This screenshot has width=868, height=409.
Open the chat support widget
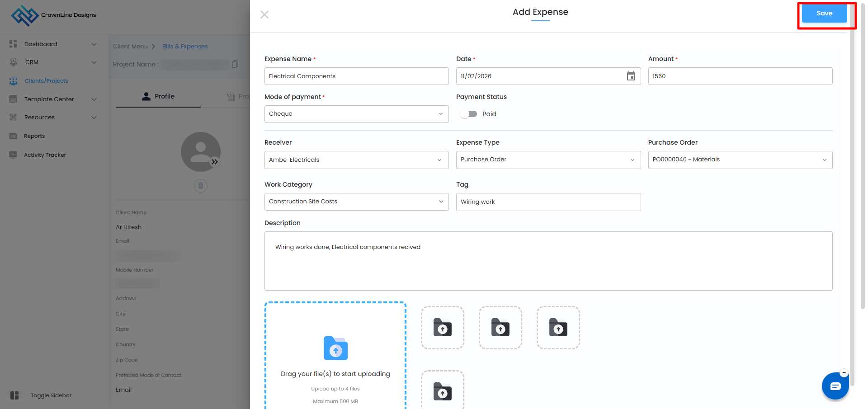(x=835, y=386)
